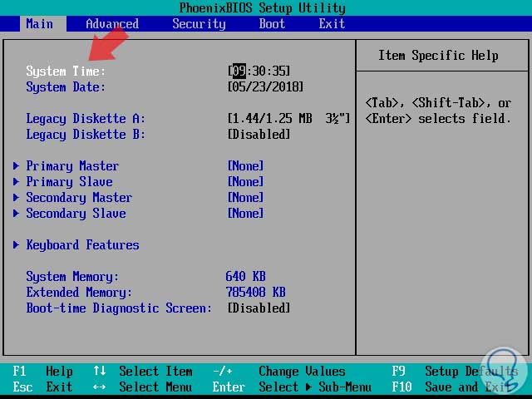
Task: Select the Primary Master None value
Action: [246, 166]
